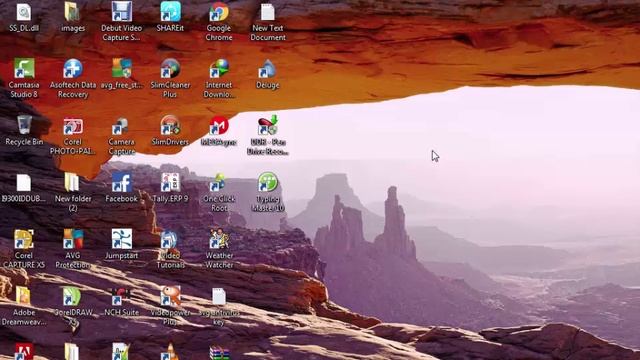This screenshot has width=640, height=360.
Task: Open the Deluge shortcut
Action: [x=268, y=69]
